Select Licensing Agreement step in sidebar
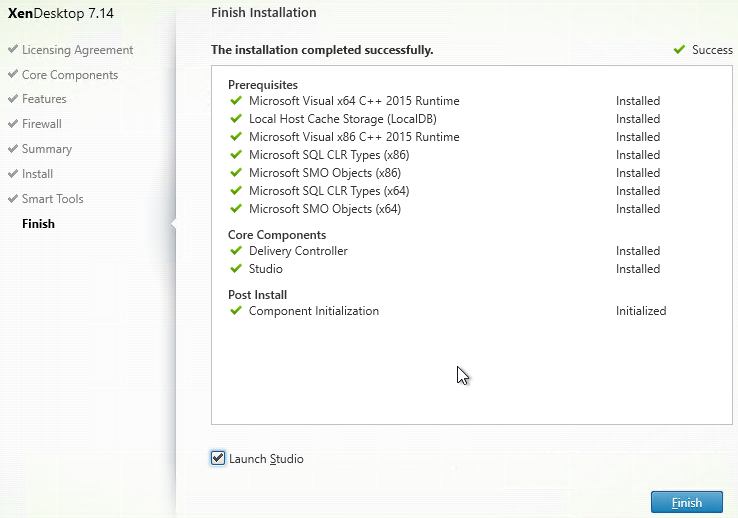The width and height of the screenshot is (738, 518). 78,50
